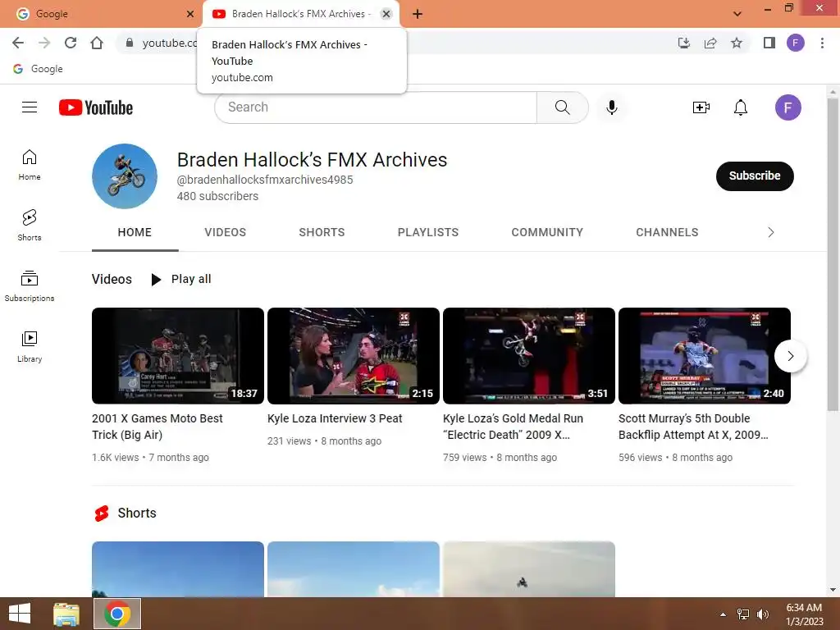Show hidden system tray icons
The image size is (840, 630).
point(724,614)
